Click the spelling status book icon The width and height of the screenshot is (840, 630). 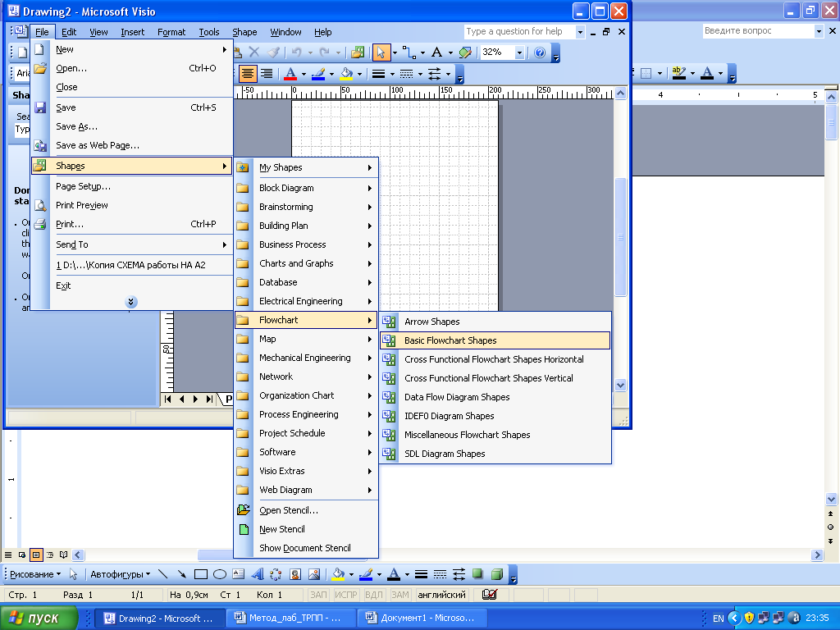489,594
